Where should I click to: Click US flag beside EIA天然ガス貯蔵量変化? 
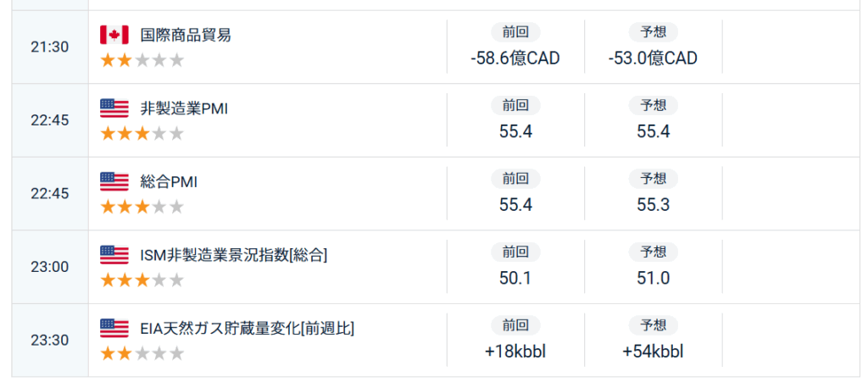pyautogui.click(x=114, y=328)
